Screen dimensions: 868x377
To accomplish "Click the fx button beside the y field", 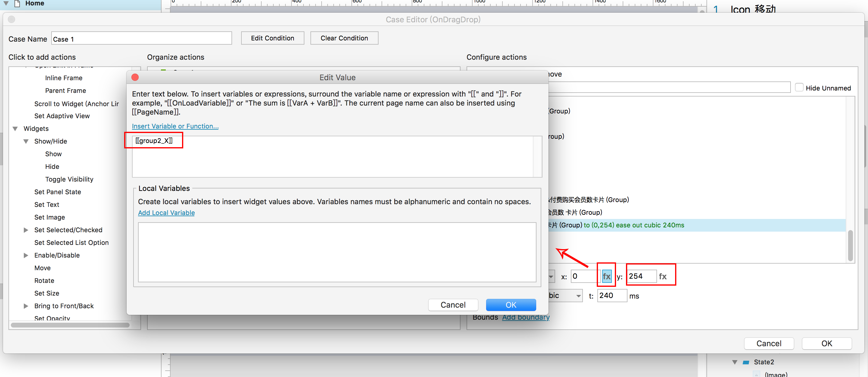I will (662, 276).
